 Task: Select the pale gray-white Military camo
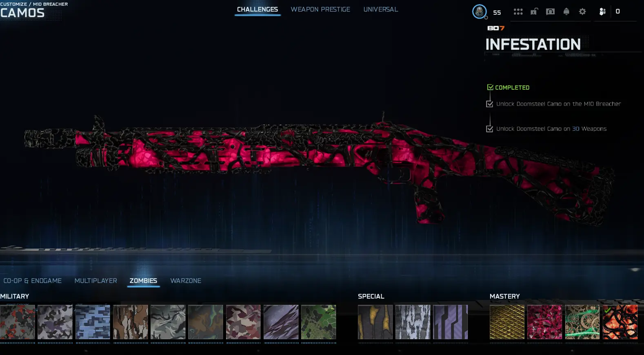[x=168, y=322]
